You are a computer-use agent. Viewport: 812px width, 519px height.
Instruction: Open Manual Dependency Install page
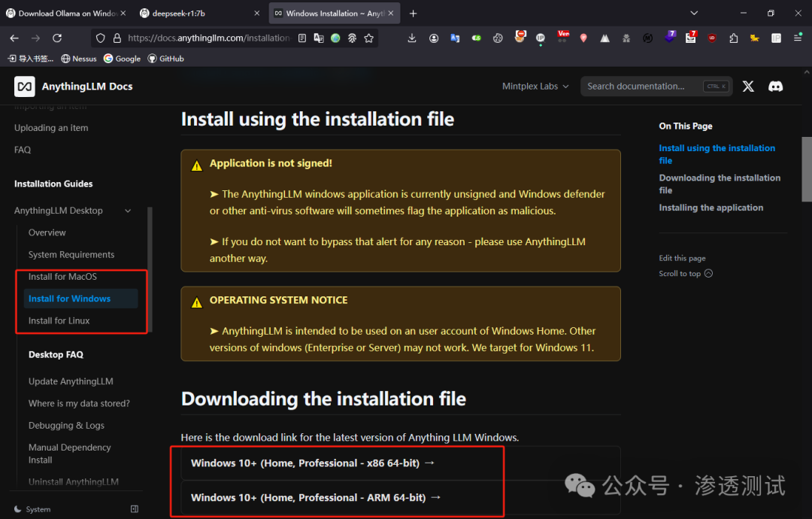[69, 454]
